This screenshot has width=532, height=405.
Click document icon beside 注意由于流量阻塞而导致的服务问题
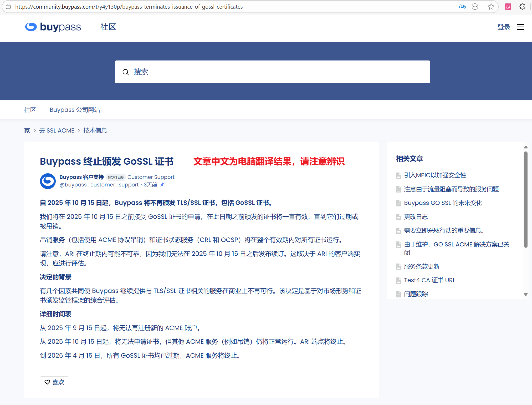coord(398,189)
